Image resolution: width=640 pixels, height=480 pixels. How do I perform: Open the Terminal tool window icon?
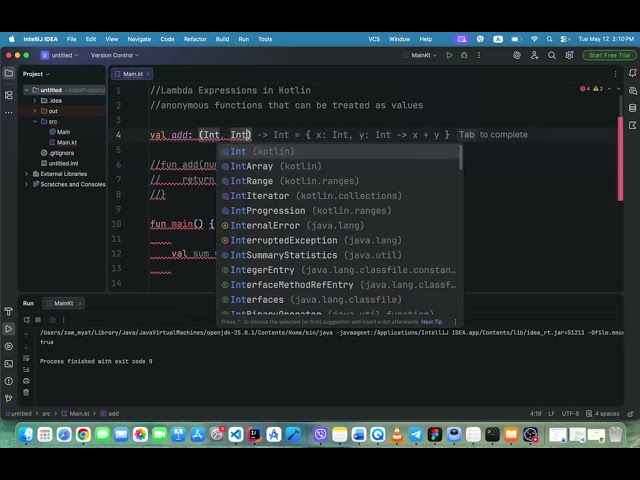[x=9, y=364]
